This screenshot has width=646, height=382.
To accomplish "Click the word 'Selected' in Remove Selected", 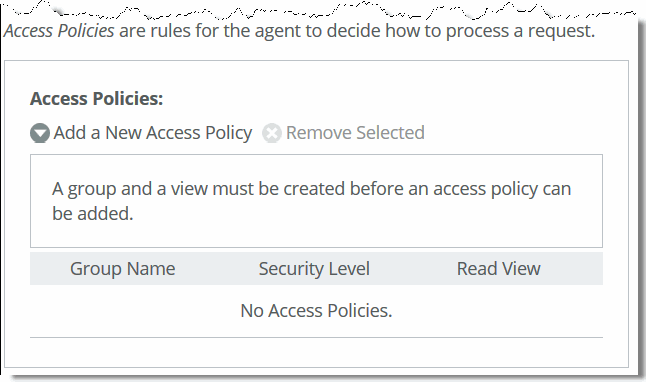I will (390, 133).
